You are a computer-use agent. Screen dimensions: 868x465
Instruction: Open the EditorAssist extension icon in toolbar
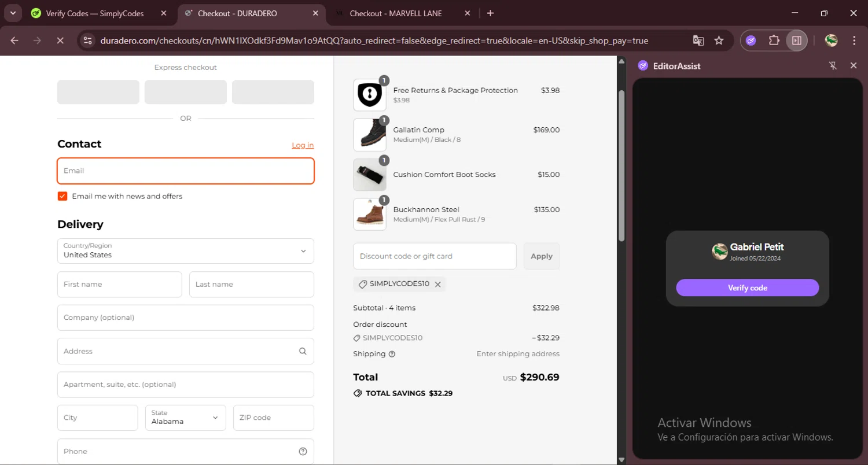(751, 40)
